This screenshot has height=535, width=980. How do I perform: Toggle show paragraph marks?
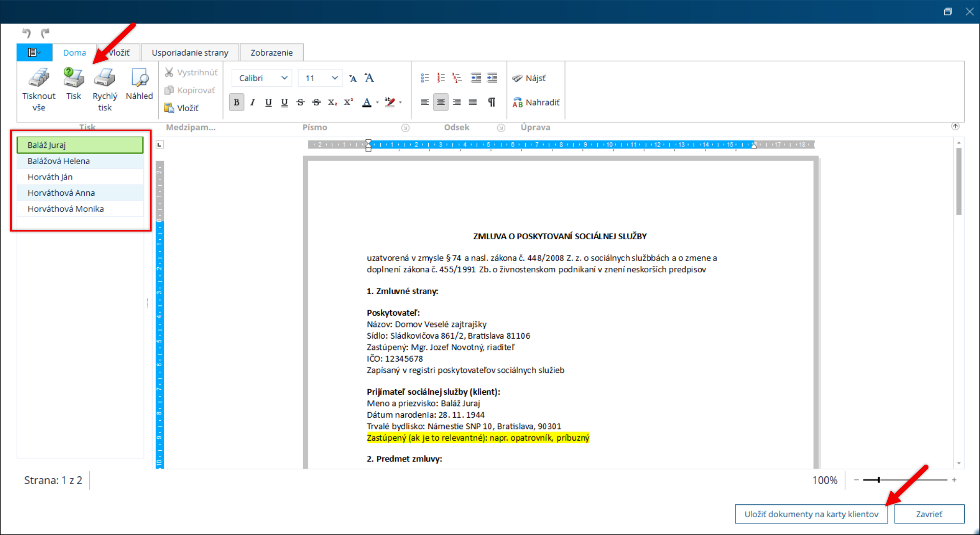(492, 102)
